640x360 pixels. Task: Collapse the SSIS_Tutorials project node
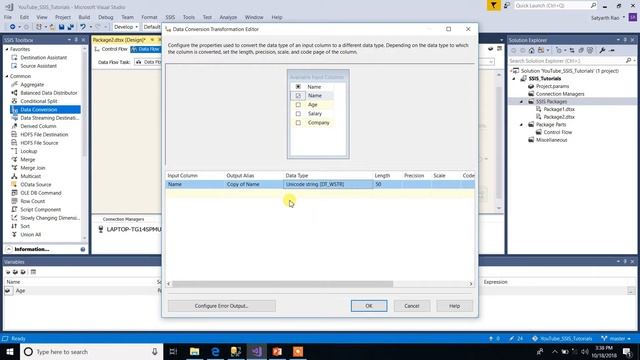tap(514, 78)
